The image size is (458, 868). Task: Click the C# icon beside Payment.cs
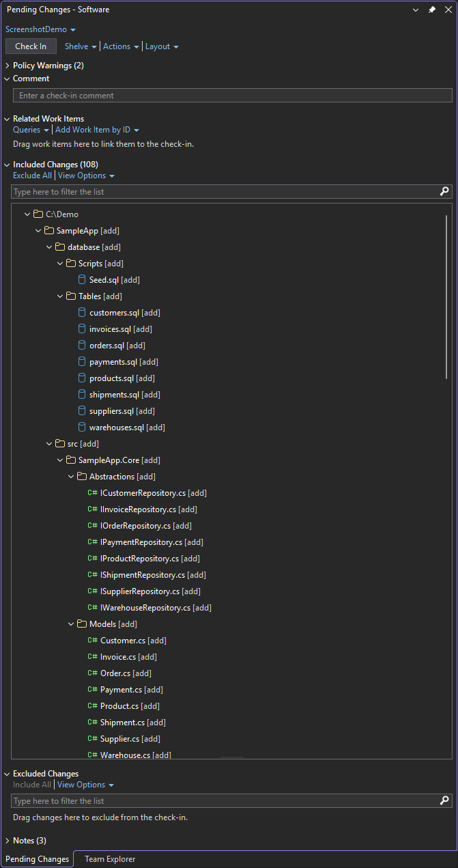92,689
